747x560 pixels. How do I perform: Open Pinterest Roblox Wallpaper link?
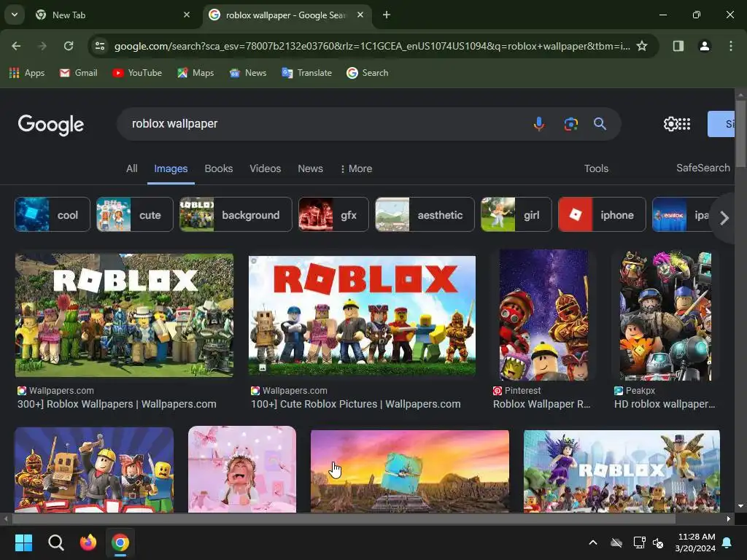[x=542, y=404]
